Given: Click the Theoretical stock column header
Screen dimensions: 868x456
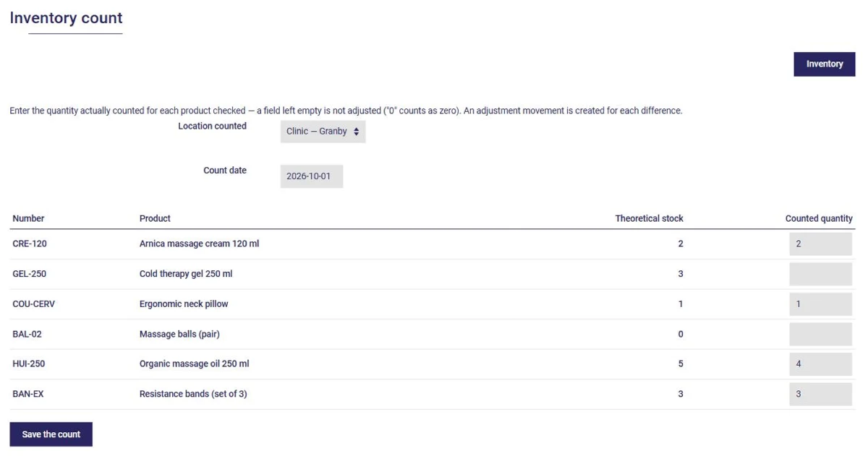Looking at the screenshot, I should (649, 218).
